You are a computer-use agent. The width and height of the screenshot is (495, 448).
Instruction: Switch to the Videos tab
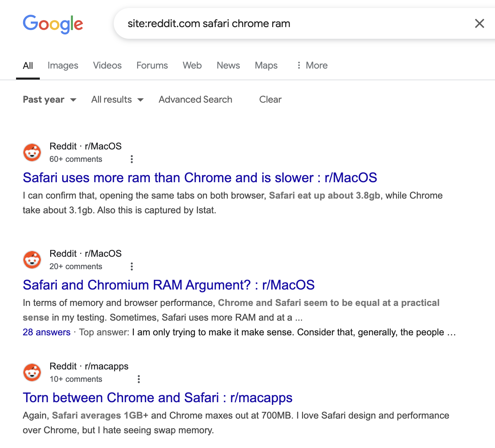pos(107,65)
